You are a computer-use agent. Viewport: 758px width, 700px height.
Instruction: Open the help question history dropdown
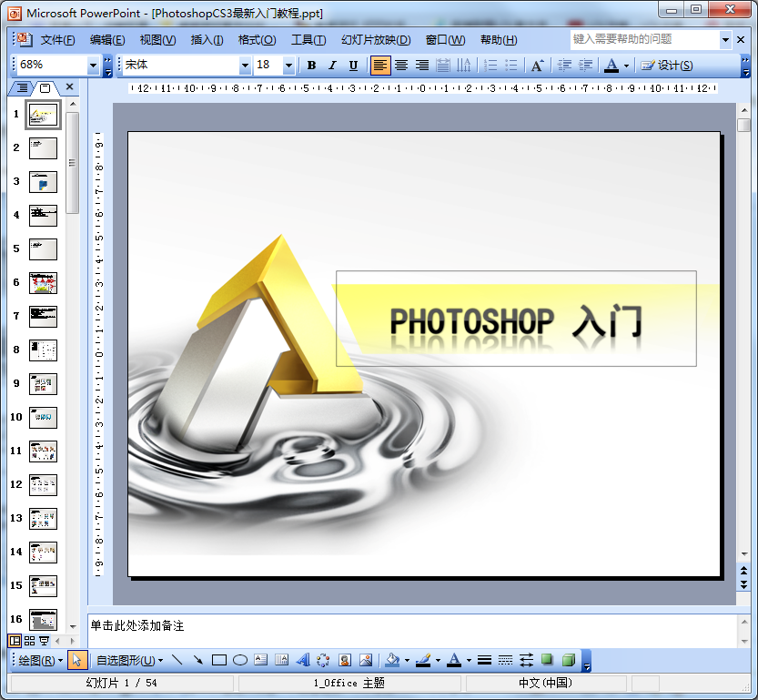[x=725, y=40]
